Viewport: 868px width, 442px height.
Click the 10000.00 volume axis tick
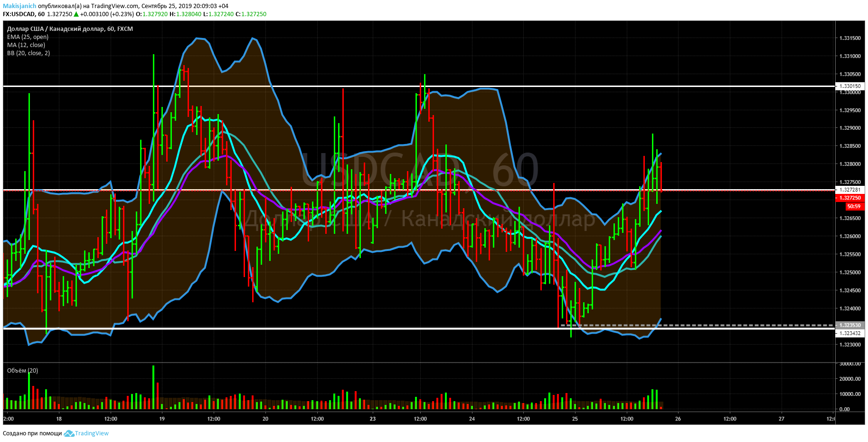pos(850,394)
